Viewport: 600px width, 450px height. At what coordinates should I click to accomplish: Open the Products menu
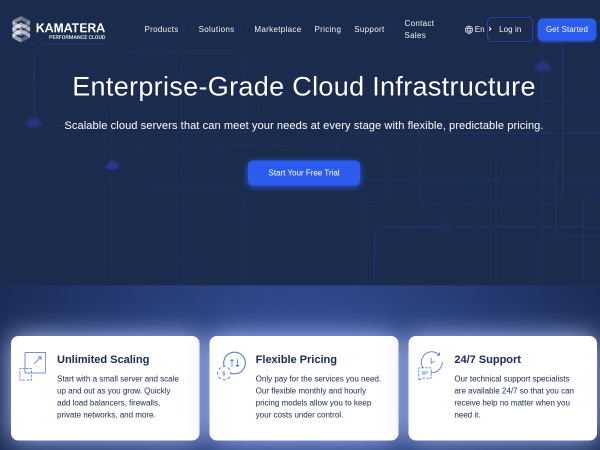[x=161, y=29]
